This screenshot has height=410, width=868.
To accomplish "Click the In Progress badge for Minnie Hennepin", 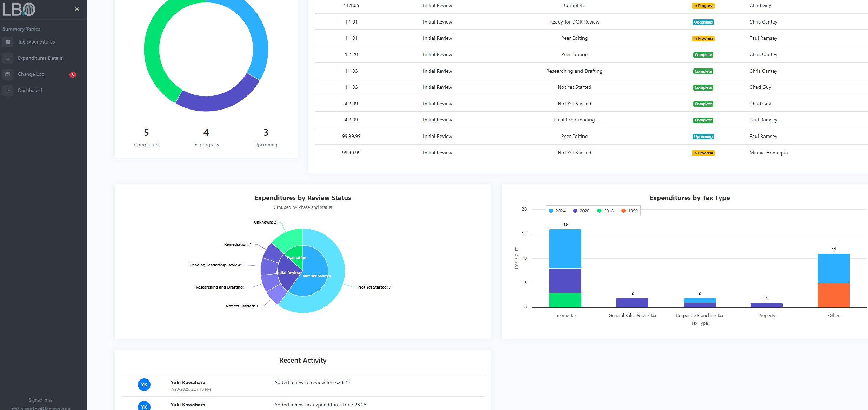I will (x=703, y=153).
